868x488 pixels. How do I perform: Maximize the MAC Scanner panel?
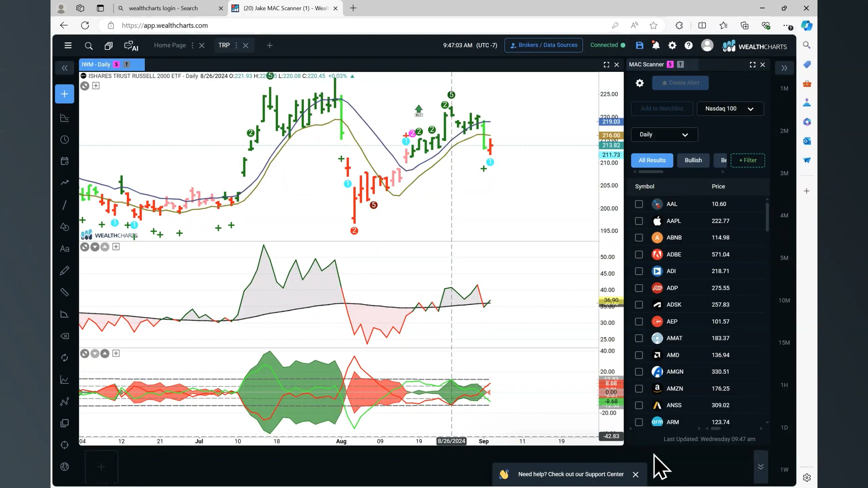752,65
